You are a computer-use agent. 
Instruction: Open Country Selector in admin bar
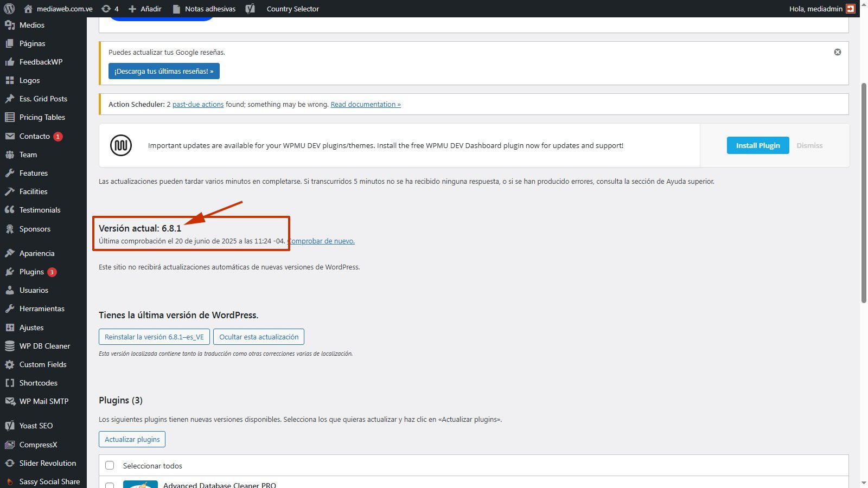tap(293, 9)
